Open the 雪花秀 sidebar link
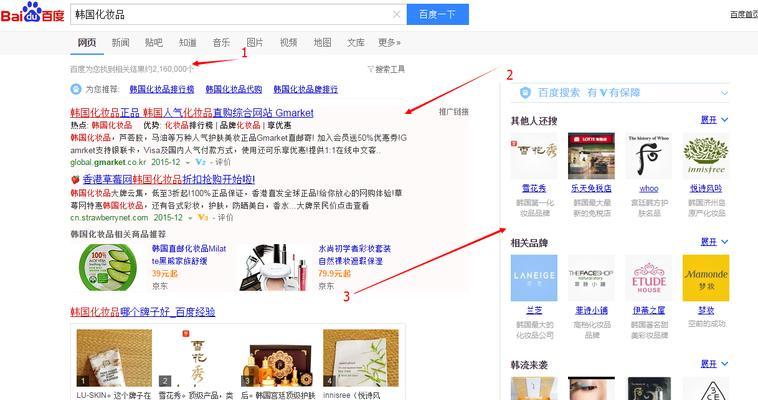This screenshot has width=758, height=400. click(x=534, y=188)
